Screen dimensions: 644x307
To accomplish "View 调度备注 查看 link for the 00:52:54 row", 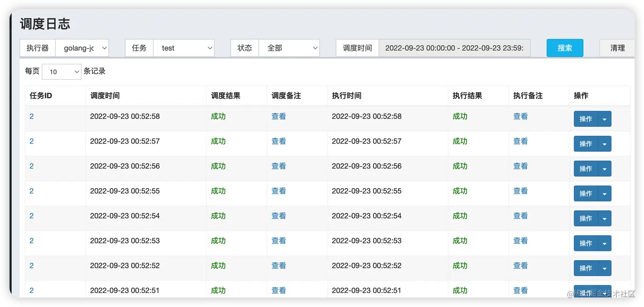I will point(279,216).
